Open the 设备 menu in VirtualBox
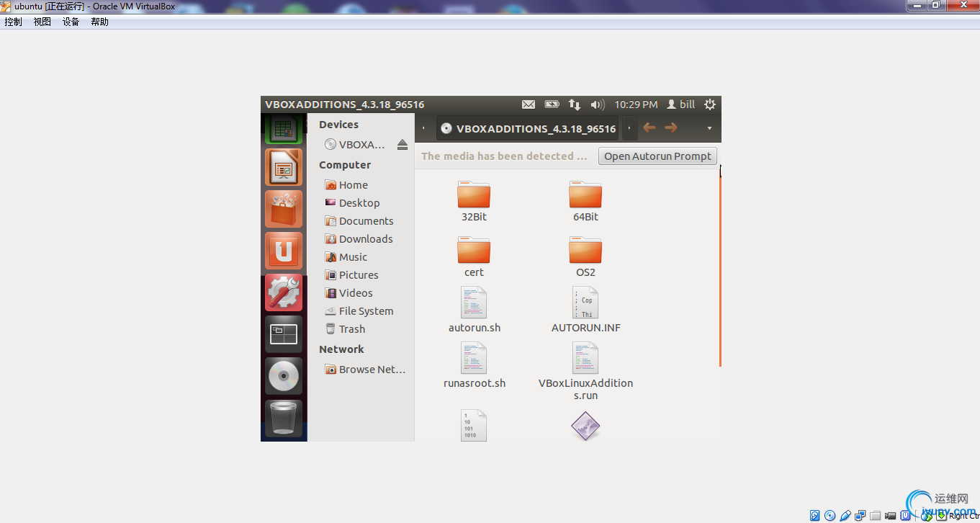 pyautogui.click(x=71, y=22)
